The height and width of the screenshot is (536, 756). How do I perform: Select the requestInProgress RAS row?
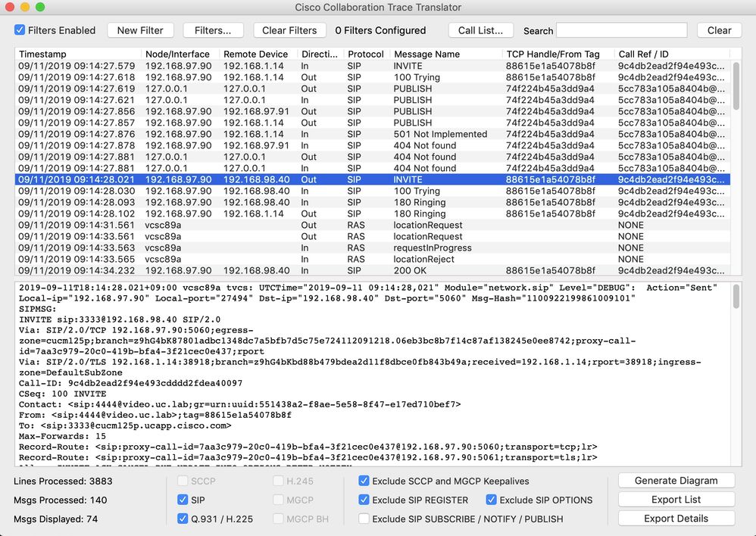coord(372,248)
